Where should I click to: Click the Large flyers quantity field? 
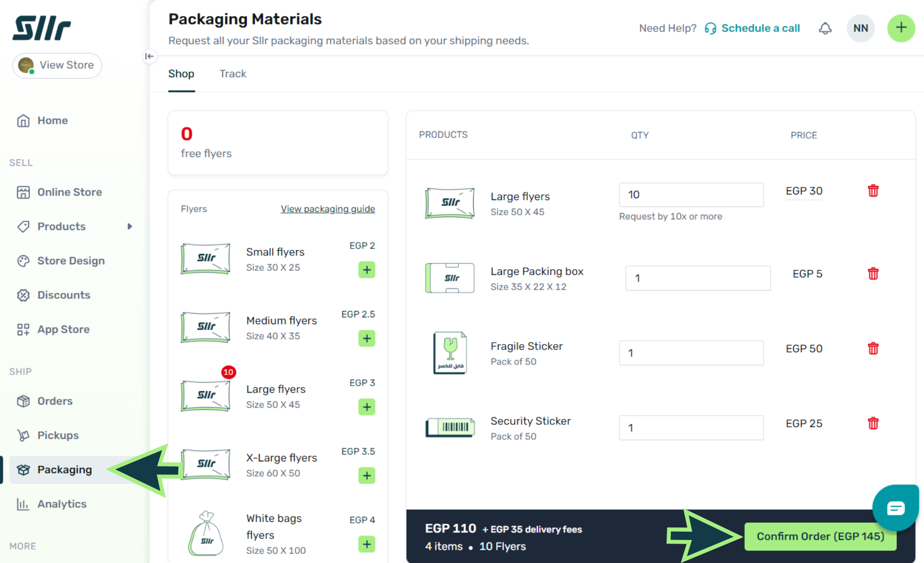[691, 195]
